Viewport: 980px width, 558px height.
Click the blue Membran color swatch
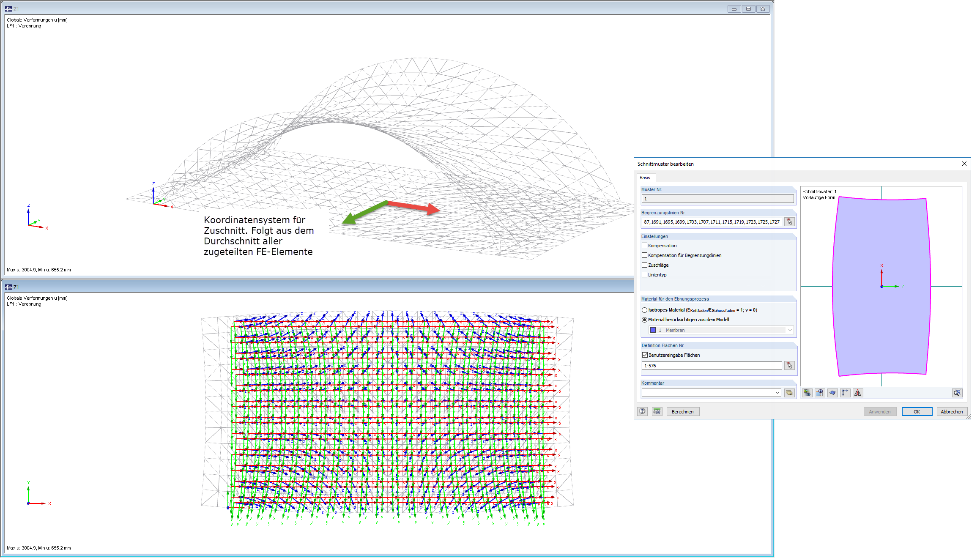[652, 330]
